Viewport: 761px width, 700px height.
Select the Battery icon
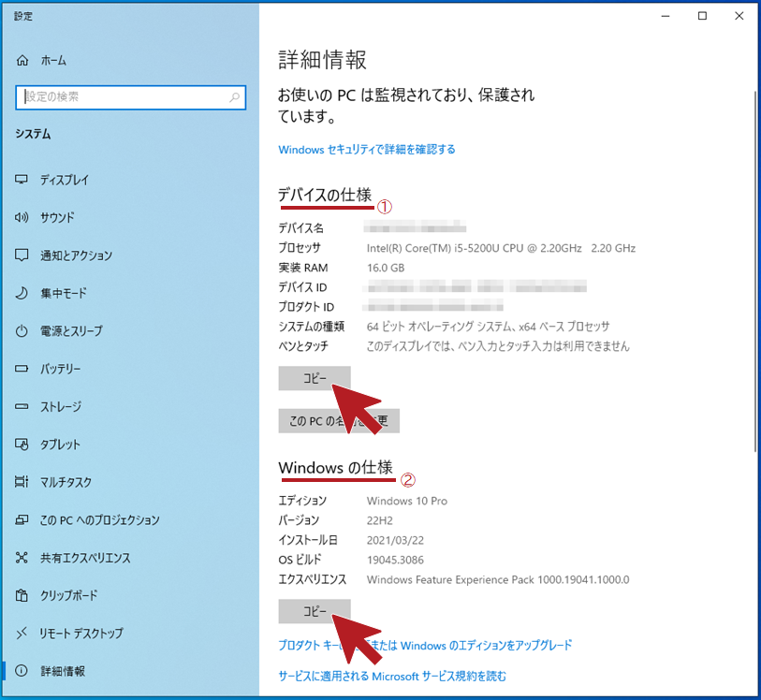pyautogui.click(x=22, y=370)
